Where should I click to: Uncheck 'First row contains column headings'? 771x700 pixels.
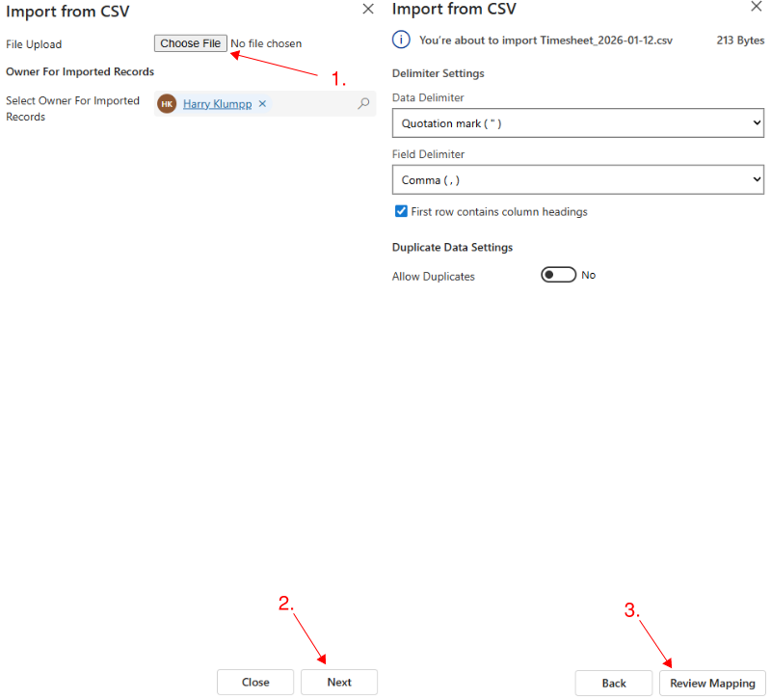tap(402, 211)
